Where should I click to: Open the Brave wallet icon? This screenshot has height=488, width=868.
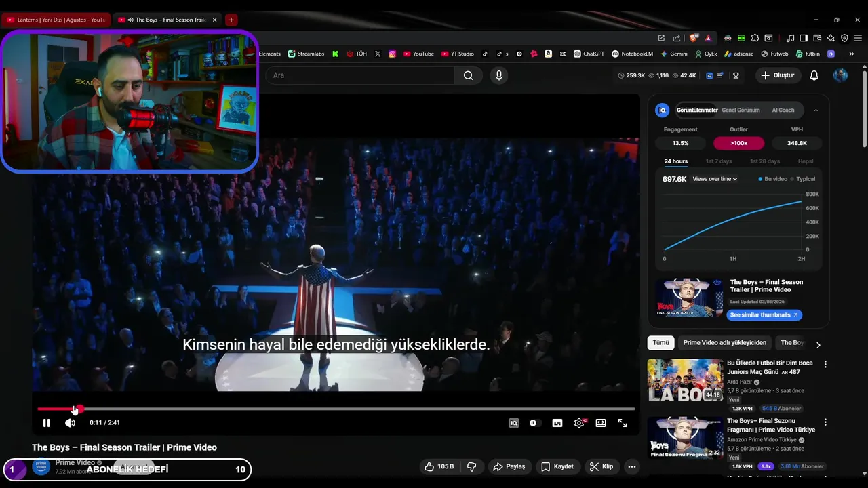(817, 38)
